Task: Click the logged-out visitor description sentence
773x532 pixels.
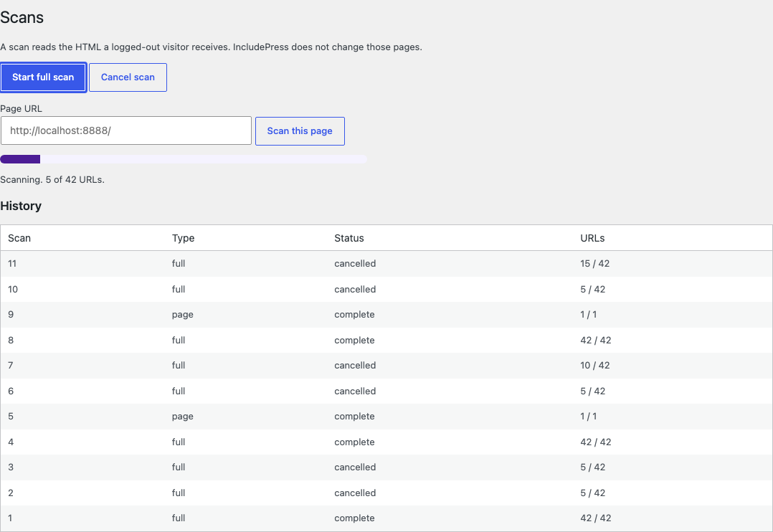Action: [211, 47]
